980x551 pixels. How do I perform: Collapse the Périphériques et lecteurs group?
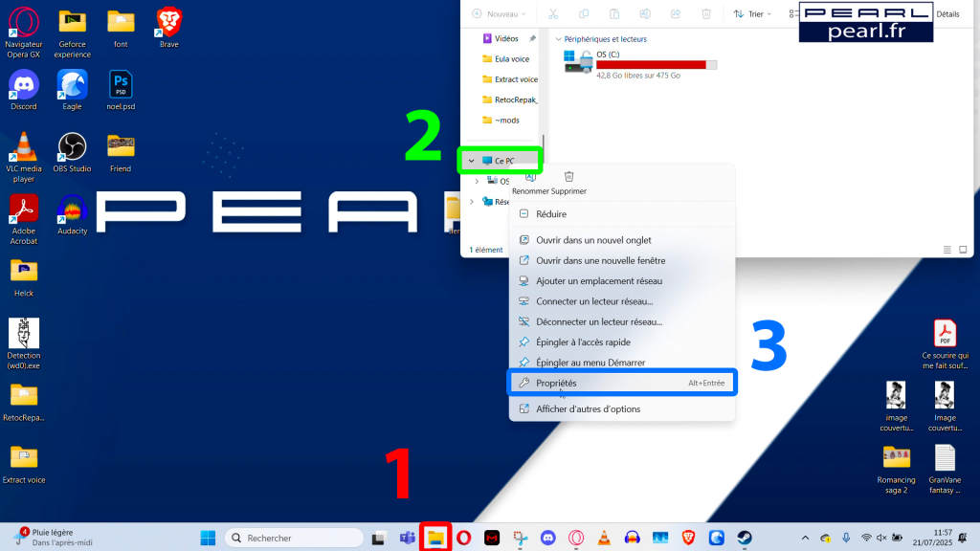point(559,38)
